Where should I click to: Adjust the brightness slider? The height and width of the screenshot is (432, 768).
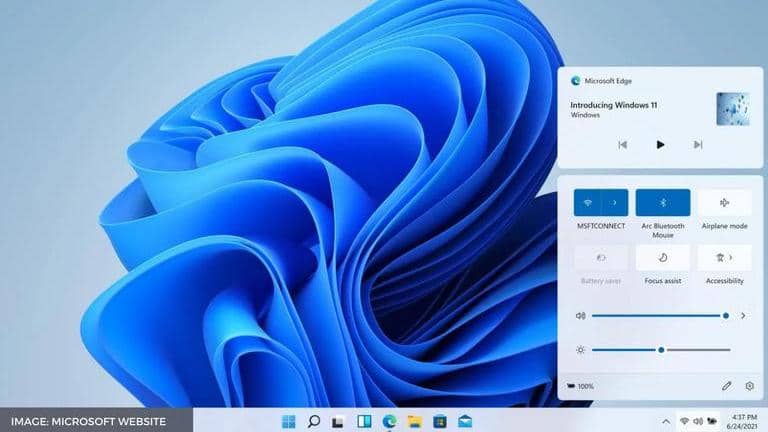(x=661, y=350)
